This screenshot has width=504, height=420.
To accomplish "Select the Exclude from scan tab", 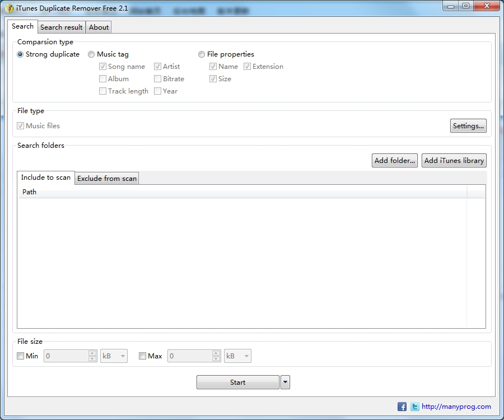I will click(x=107, y=178).
